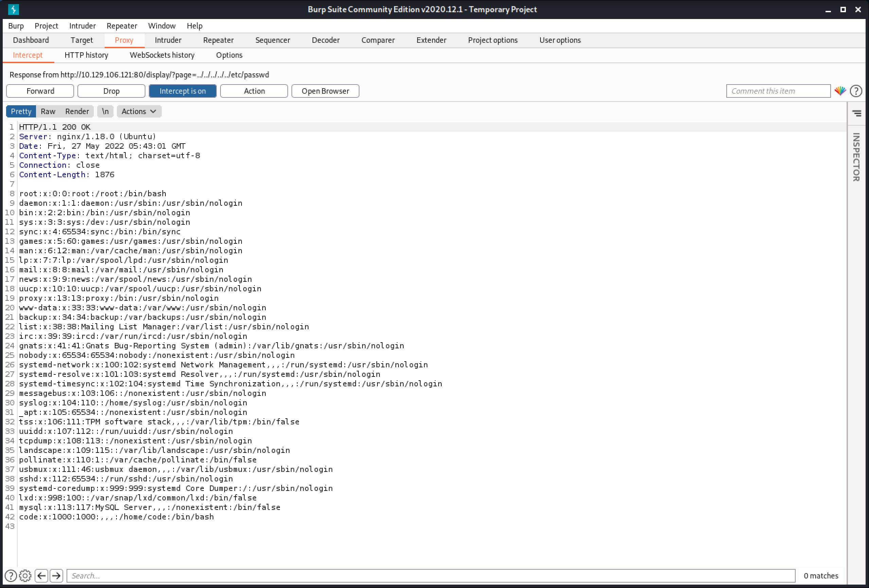The image size is (869, 588).
Task: Click the Search field at bottom
Action: point(431,576)
